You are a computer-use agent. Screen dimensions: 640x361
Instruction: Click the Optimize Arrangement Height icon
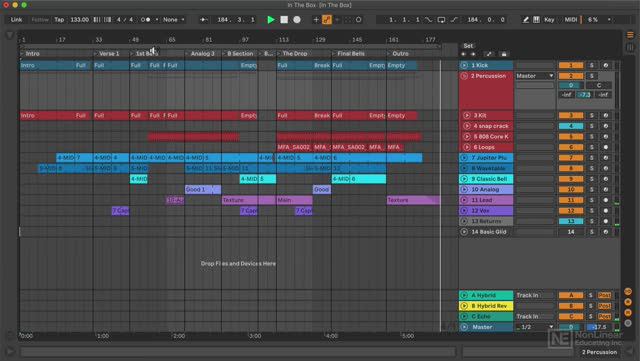pos(489,54)
